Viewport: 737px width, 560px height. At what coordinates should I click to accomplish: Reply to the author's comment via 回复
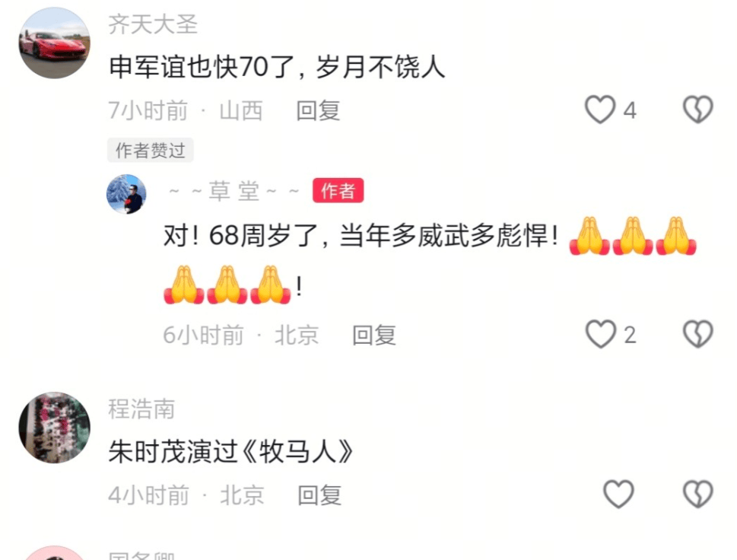point(374,336)
